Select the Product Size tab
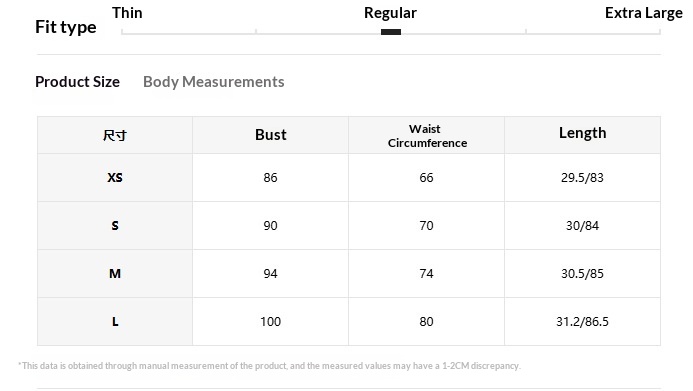 click(x=77, y=82)
